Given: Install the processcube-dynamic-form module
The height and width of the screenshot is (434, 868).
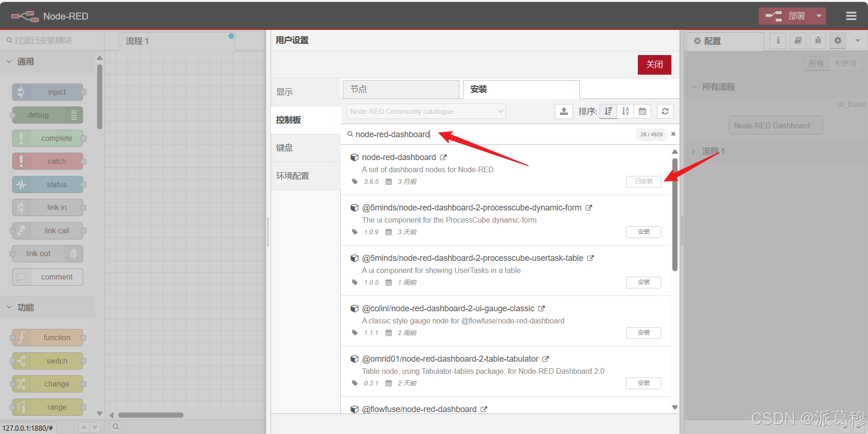Looking at the screenshot, I should tap(643, 232).
